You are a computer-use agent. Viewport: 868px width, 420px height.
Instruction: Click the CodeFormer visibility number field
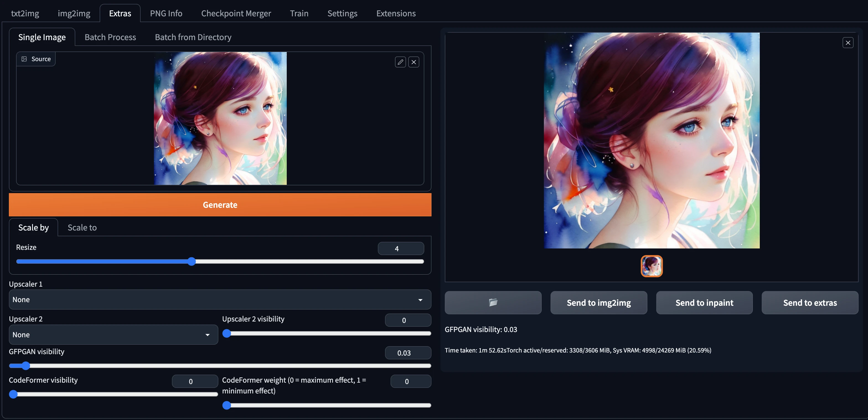(x=195, y=381)
